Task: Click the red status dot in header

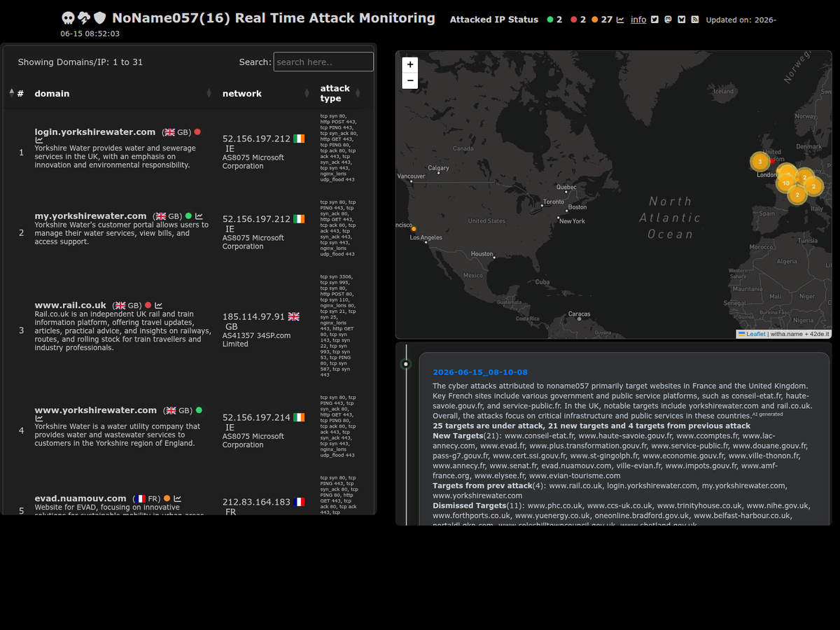Action: pos(574,20)
